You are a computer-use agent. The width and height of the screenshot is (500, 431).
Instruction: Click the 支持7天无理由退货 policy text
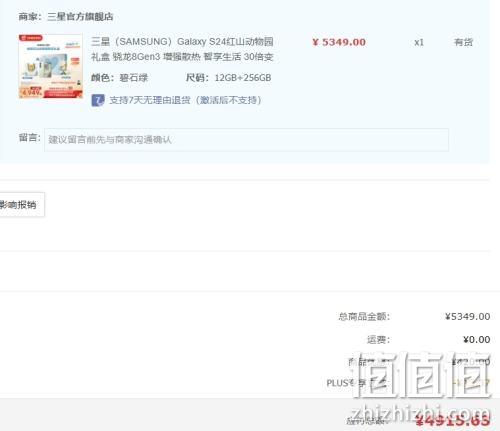(185, 100)
